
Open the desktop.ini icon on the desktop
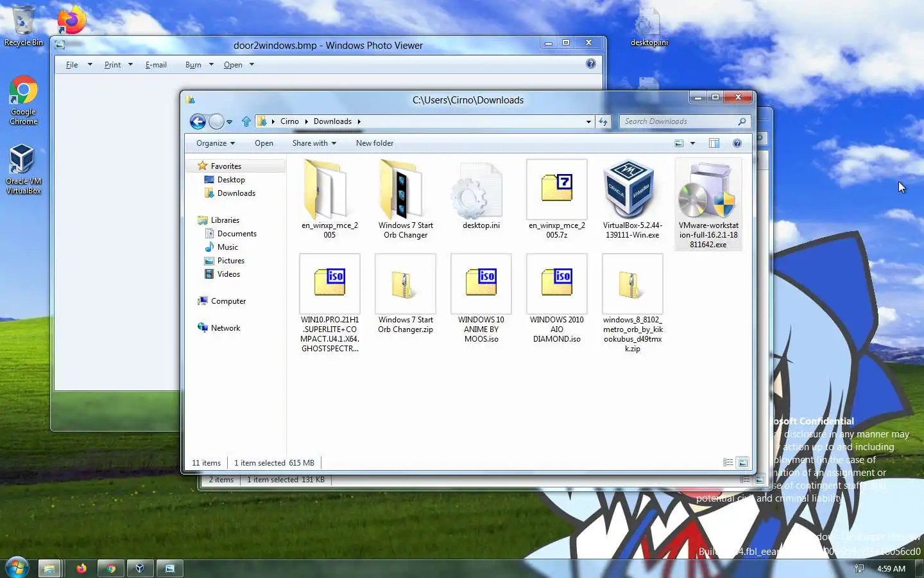[x=649, y=28]
